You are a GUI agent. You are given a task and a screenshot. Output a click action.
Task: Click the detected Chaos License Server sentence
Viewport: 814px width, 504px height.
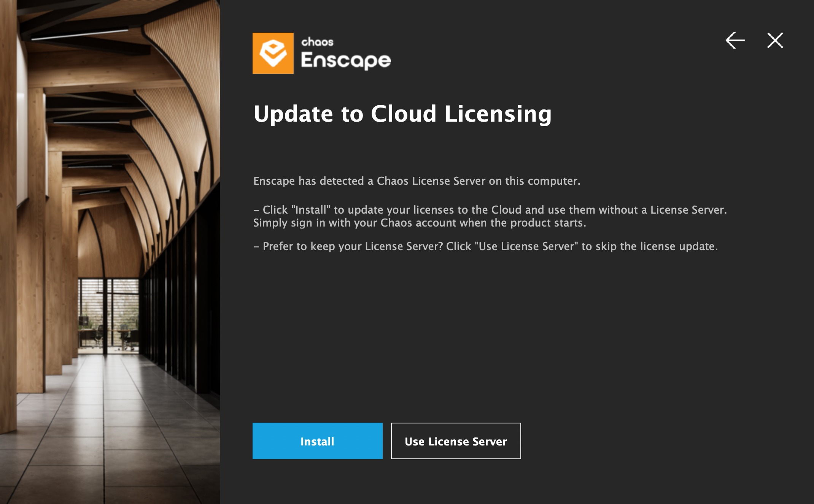click(x=417, y=181)
